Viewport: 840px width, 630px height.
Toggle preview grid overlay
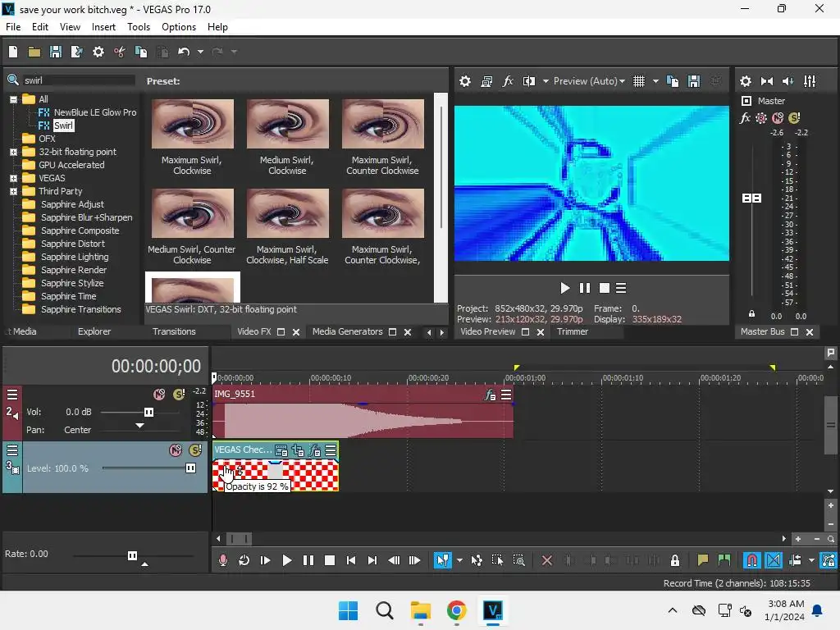639,81
